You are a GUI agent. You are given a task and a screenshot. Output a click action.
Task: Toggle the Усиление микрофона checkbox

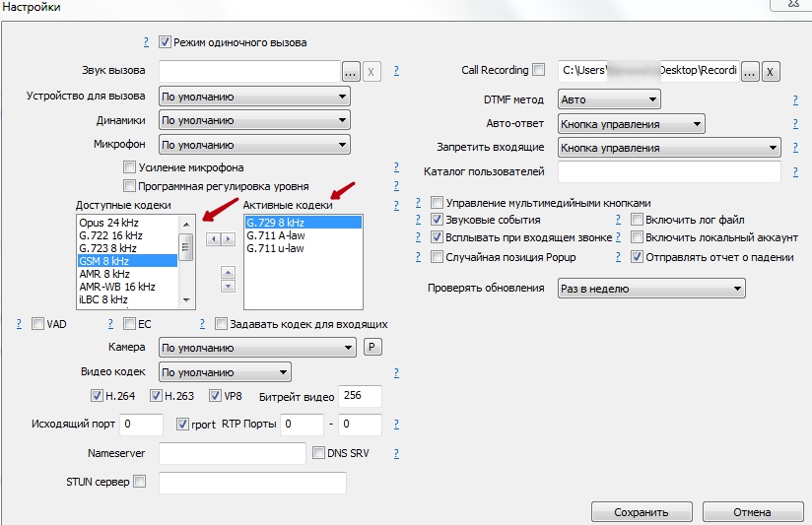click(129, 167)
